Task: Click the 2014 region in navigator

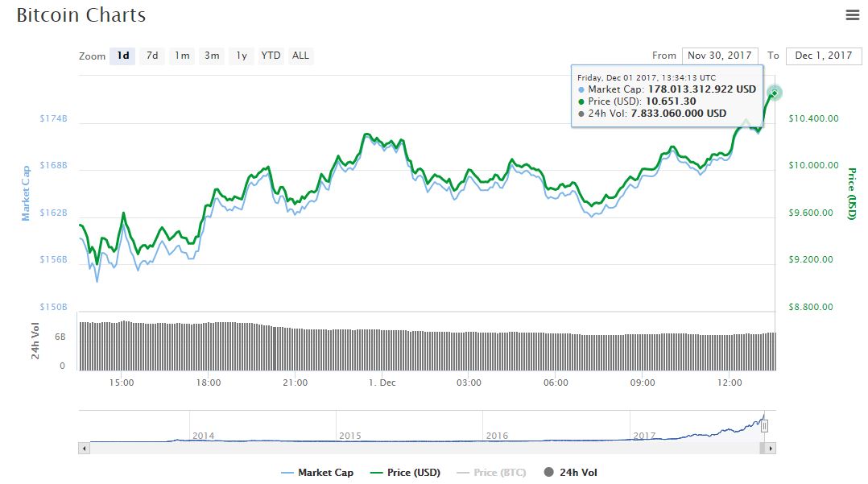Action: point(203,436)
